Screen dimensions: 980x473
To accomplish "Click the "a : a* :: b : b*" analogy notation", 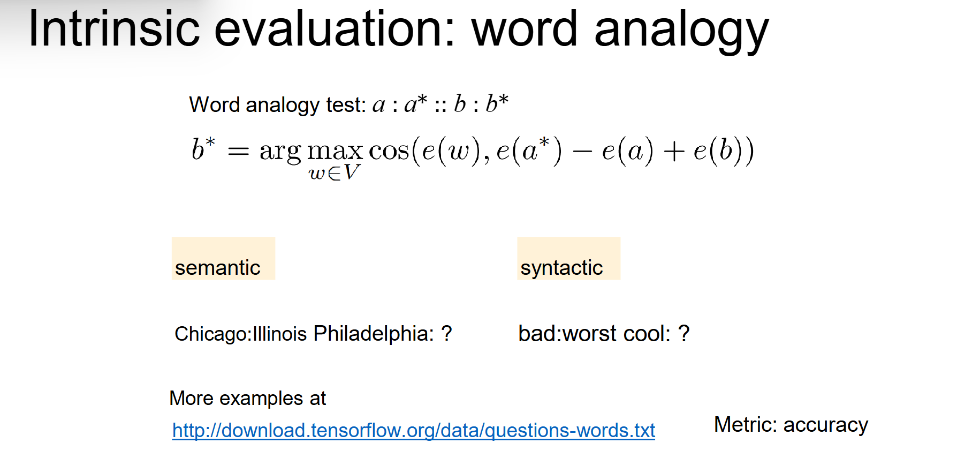I will pos(440,104).
